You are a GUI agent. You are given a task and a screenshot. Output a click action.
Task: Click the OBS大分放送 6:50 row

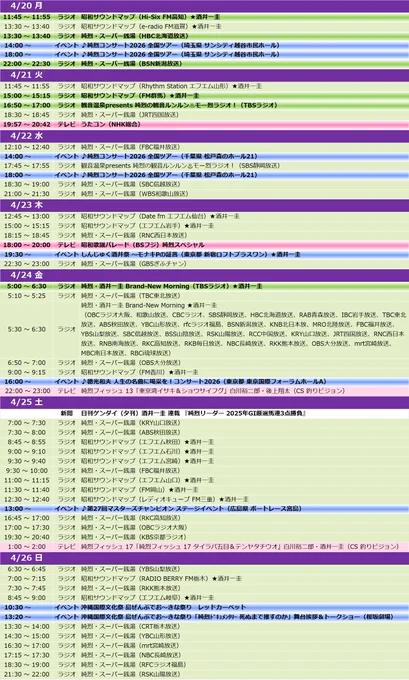click(204, 363)
